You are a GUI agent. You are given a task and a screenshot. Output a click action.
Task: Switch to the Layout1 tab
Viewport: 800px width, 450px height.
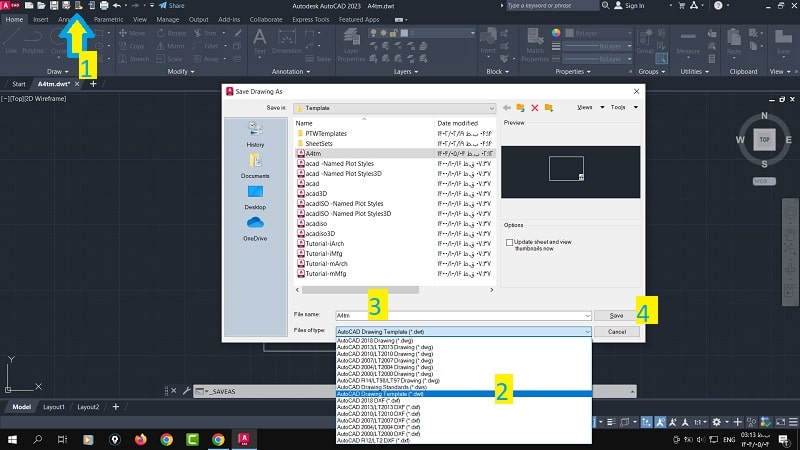54,407
